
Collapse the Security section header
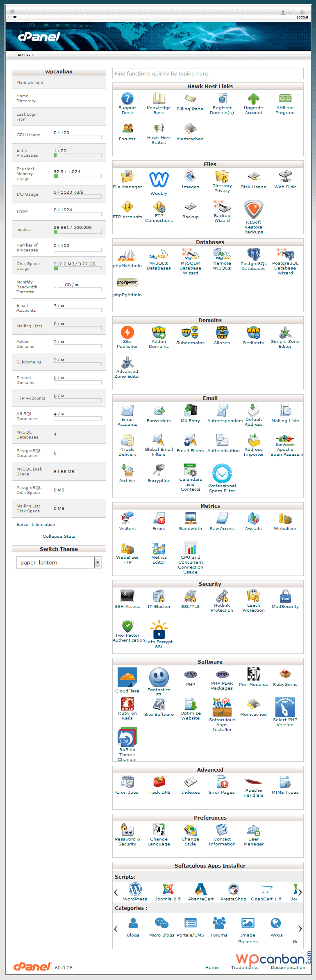208,584
